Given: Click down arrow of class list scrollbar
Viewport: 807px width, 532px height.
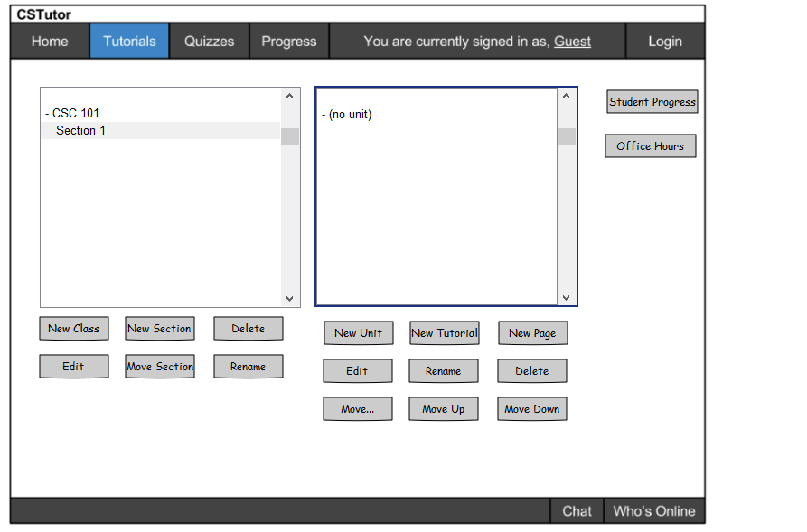Looking at the screenshot, I should point(290,298).
